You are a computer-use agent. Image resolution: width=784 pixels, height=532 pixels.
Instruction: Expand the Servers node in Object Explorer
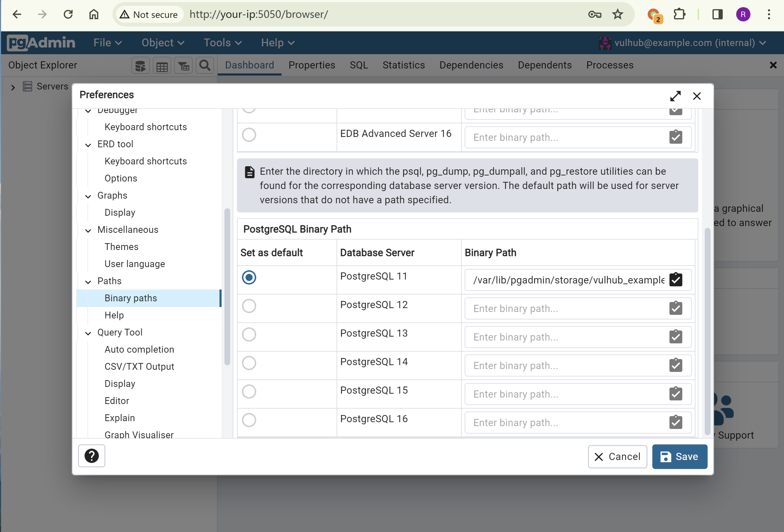coord(13,87)
